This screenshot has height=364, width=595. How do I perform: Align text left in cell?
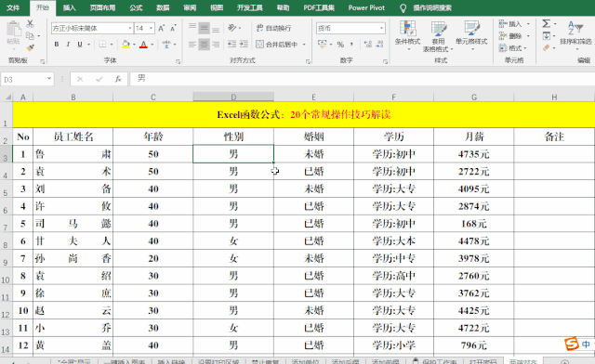tap(192, 45)
